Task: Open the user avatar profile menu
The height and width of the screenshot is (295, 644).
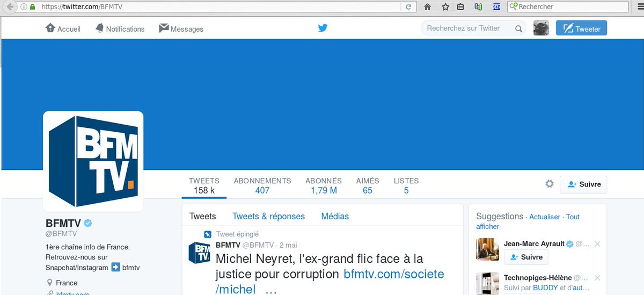Action: click(x=541, y=28)
